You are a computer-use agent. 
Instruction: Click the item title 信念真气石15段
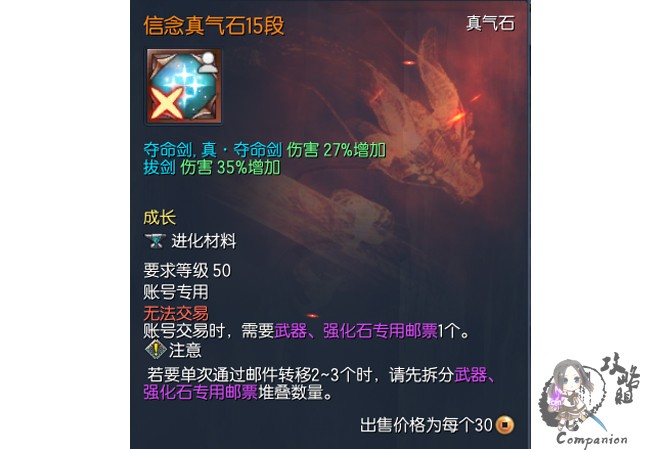pyautogui.click(x=214, y=26)
